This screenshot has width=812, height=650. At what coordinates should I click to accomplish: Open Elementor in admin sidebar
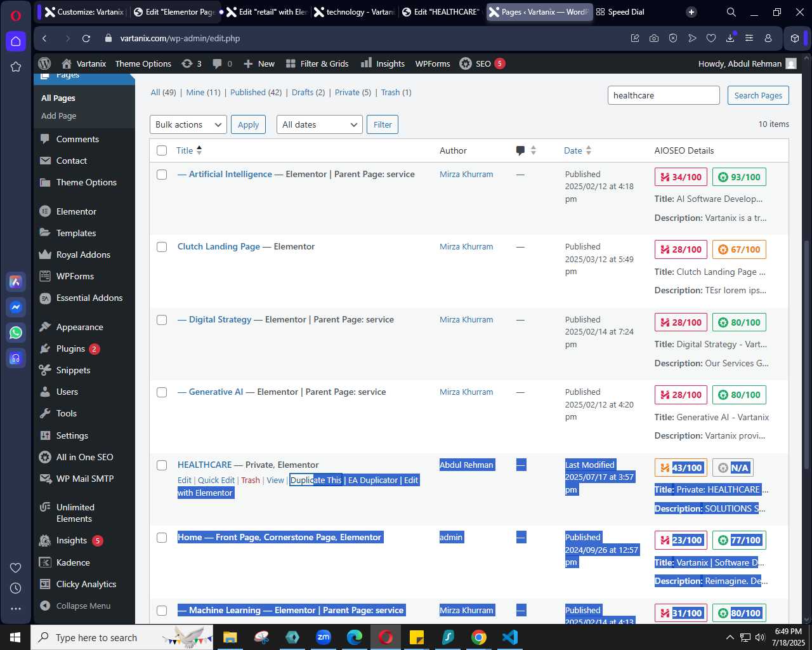coord(76,211)
